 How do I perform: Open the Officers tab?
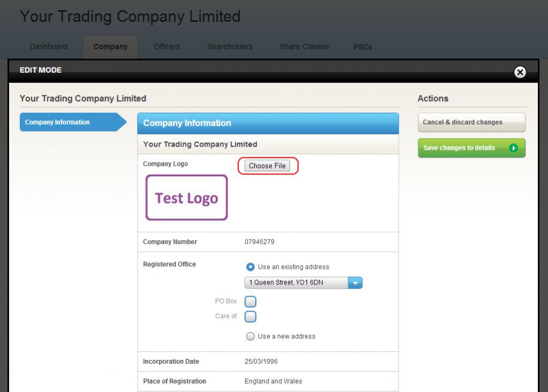pos(167,47)
